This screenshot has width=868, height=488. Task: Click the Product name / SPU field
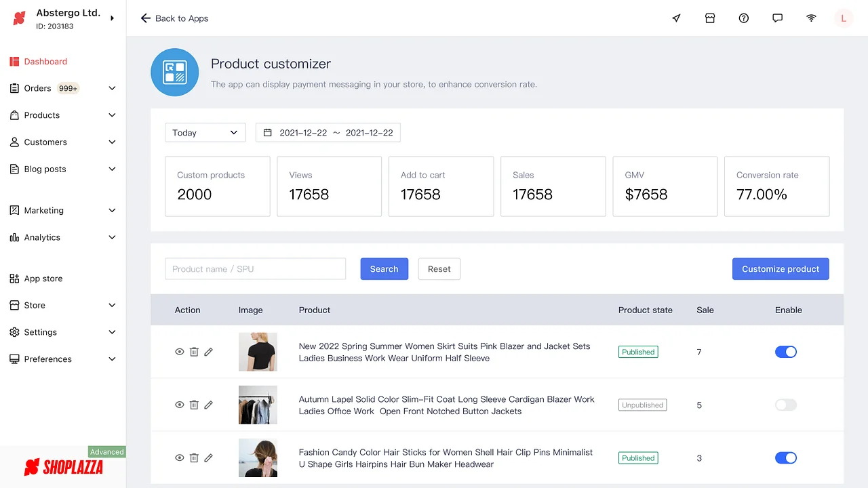(255, 269)
